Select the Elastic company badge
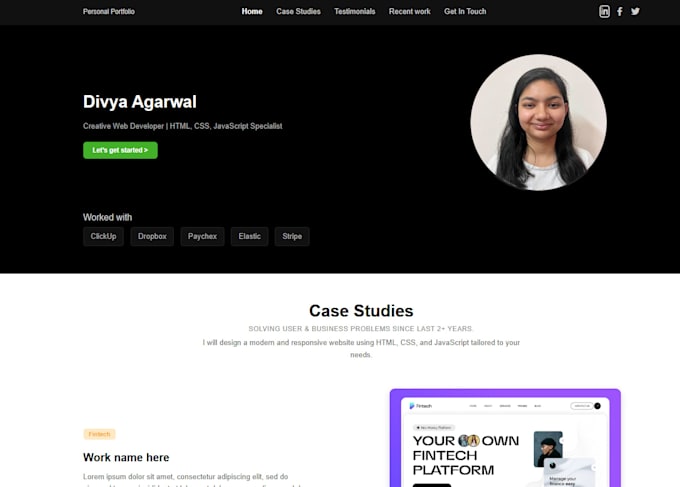Viewport: 680px width, 487px height. pyautogui.click(x=249, y=236)
